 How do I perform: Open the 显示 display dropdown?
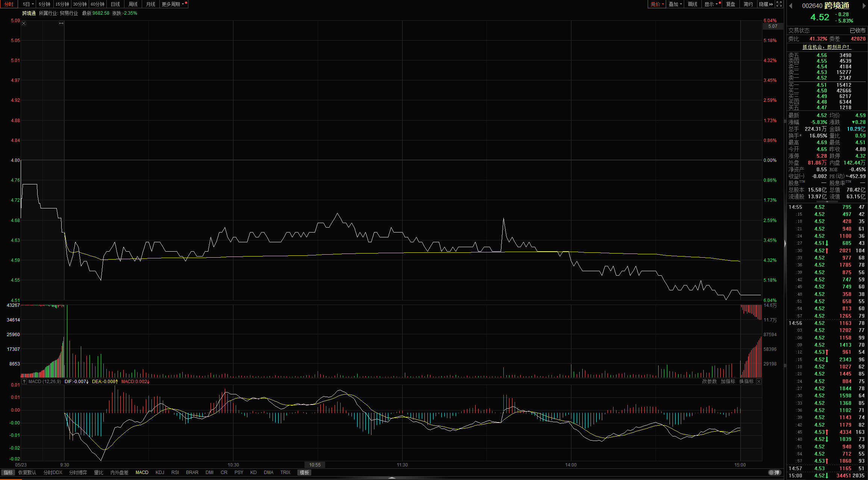(x=711, y=4)
